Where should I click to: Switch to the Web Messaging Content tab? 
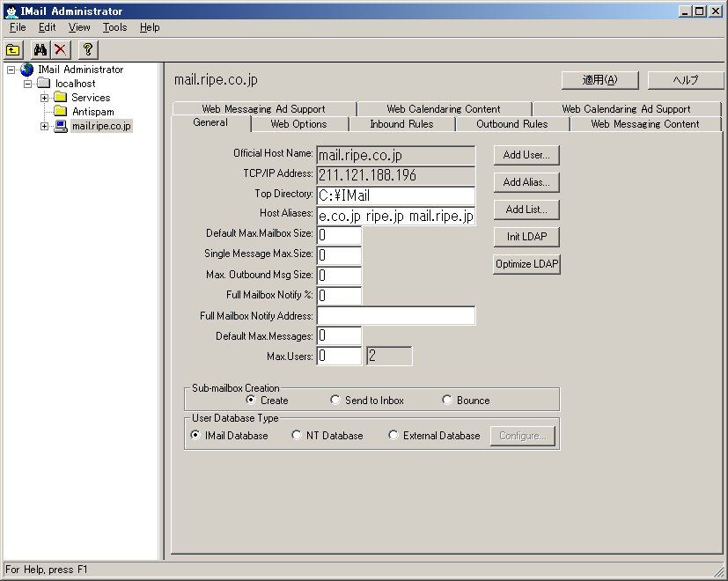645,124
